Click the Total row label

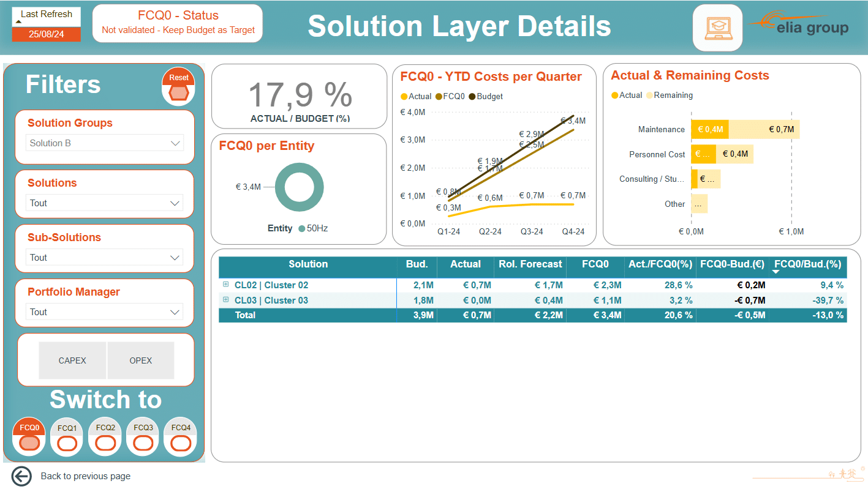[245, 315]
